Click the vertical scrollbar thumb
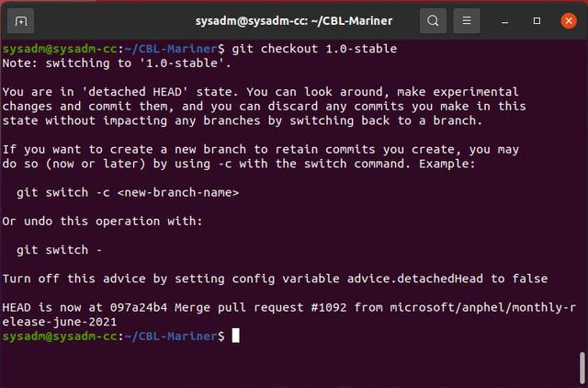The height and width of the screenshot is (388, 588). point(582,368)
